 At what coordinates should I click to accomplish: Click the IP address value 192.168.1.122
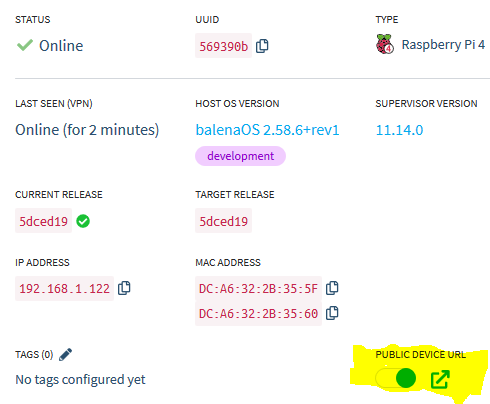tap(64, 288)
